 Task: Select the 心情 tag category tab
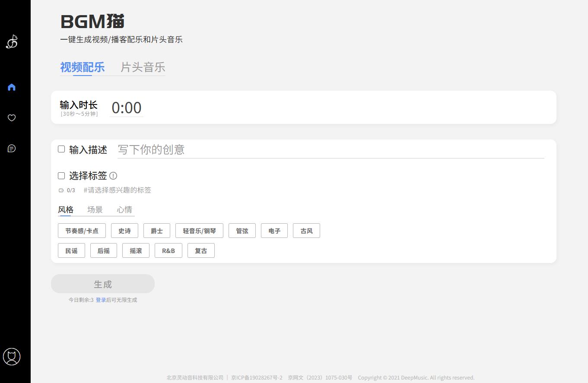pyautogui.click(x=124, y=210)
